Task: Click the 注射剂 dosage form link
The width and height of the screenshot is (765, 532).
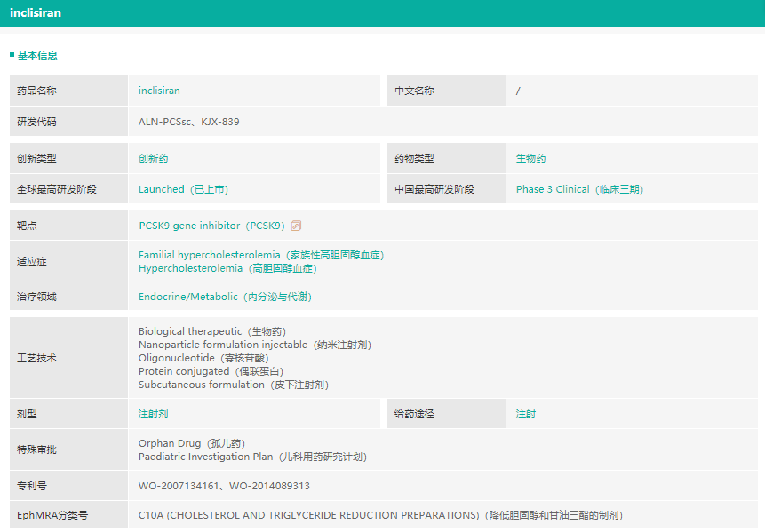Action: click(153, 414)
